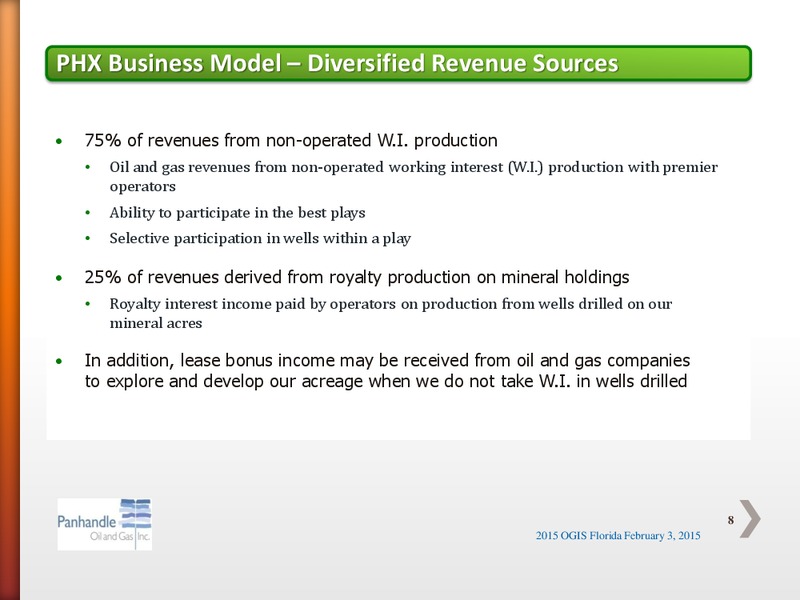Click 'In addition, lease bonus income' paragraph
Screen dimensions: 800x600
387,371
